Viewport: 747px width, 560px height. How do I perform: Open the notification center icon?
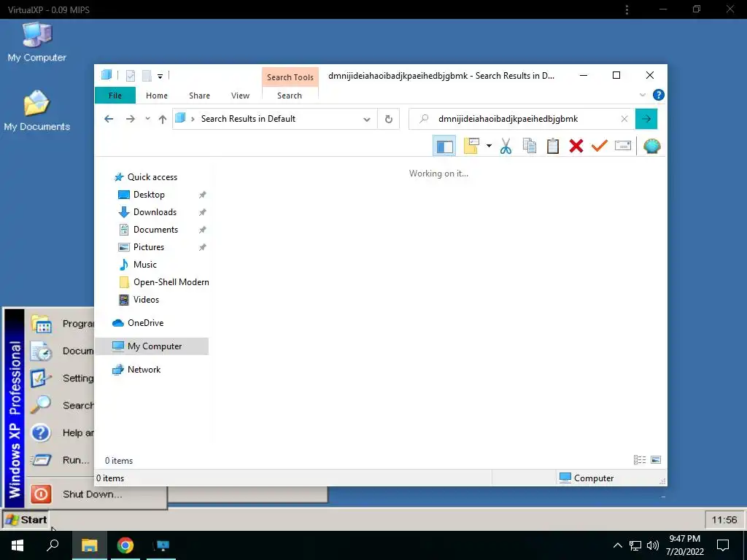pos(723,545)
